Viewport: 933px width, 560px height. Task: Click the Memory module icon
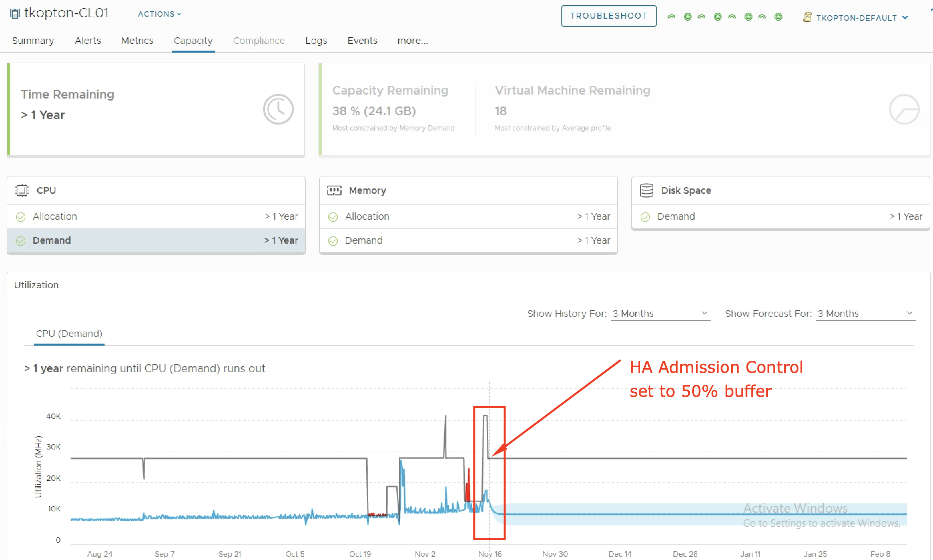(334, 190)
